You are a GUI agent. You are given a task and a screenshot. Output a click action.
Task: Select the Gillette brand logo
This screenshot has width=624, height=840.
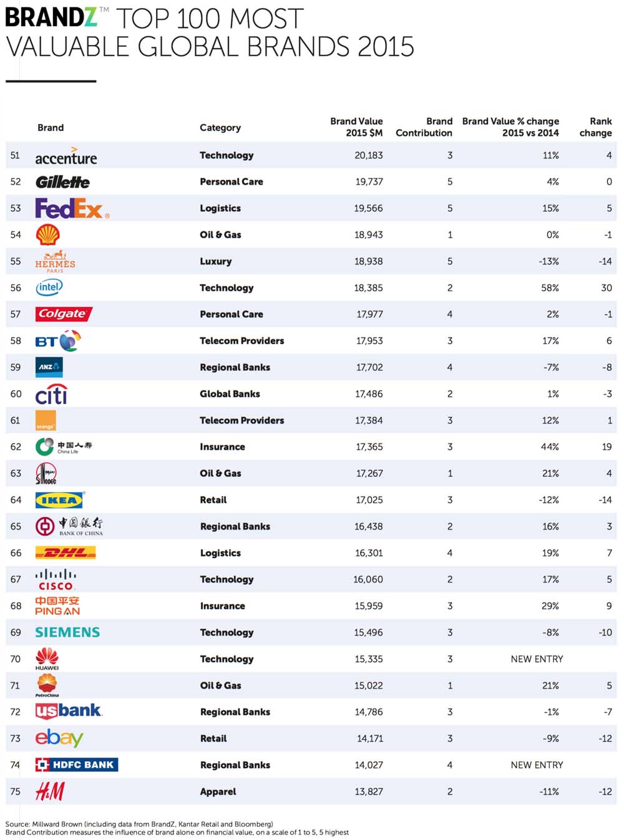click(62, 182)
